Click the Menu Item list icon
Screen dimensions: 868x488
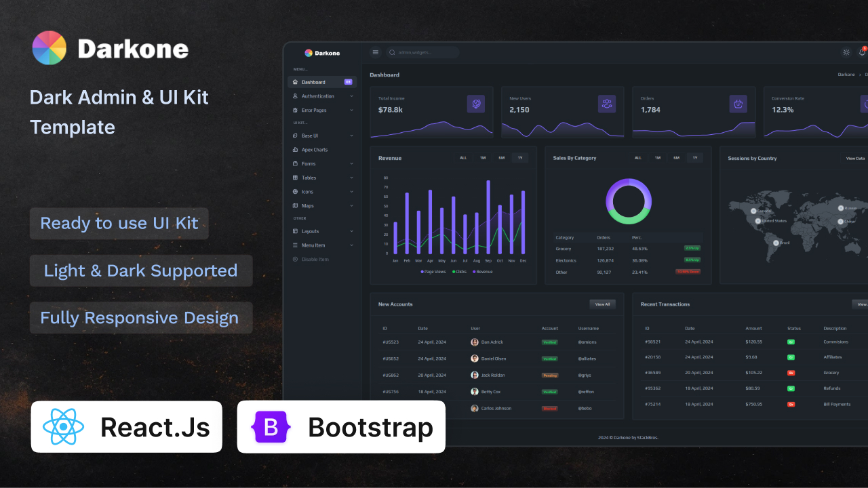(x=295, y=245)
